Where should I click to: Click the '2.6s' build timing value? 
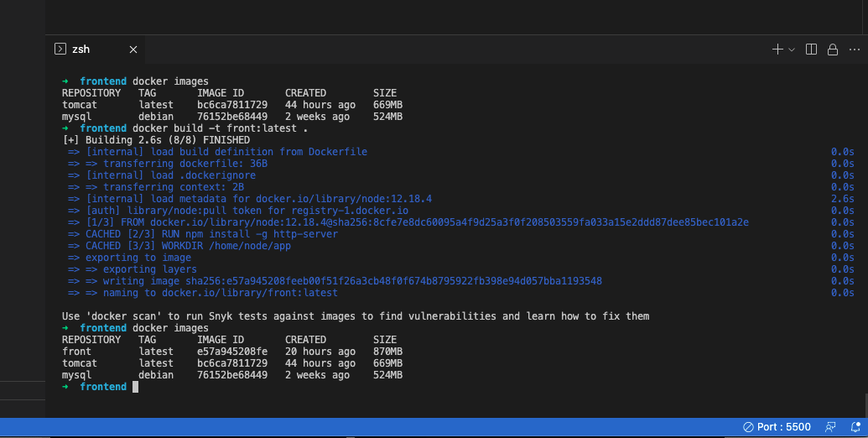[x=843, y=199]
